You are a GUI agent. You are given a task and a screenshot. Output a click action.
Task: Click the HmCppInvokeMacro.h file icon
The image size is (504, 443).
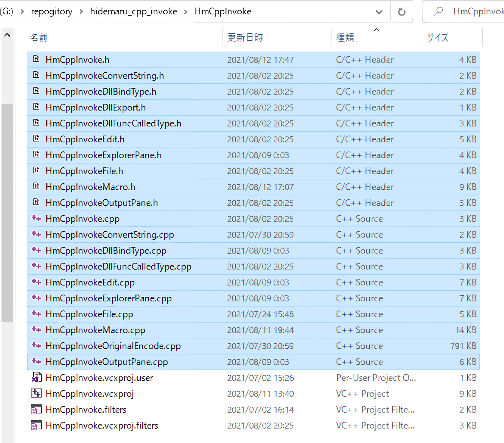tap(36, 187)
